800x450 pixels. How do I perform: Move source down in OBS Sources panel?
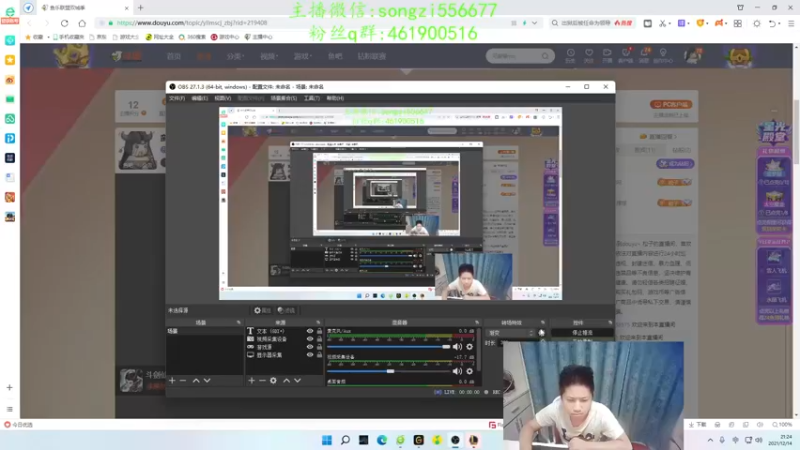click(297, 381)
